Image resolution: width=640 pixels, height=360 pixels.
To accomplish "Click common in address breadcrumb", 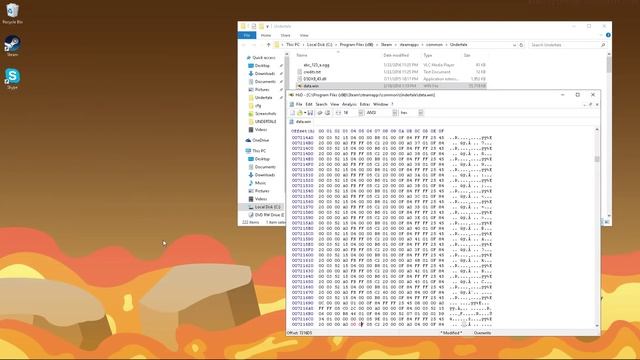I will pyautogui.click(x=434, y=45).
